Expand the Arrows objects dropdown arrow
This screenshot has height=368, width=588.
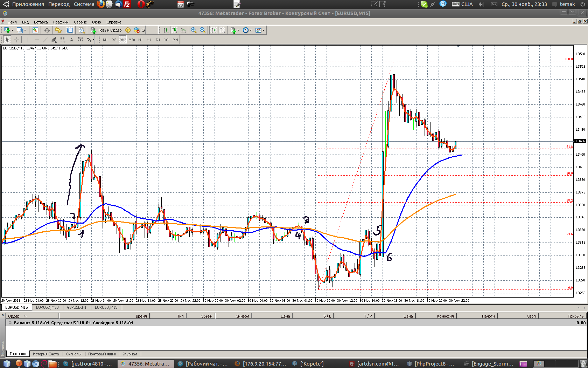click(93, 40)
